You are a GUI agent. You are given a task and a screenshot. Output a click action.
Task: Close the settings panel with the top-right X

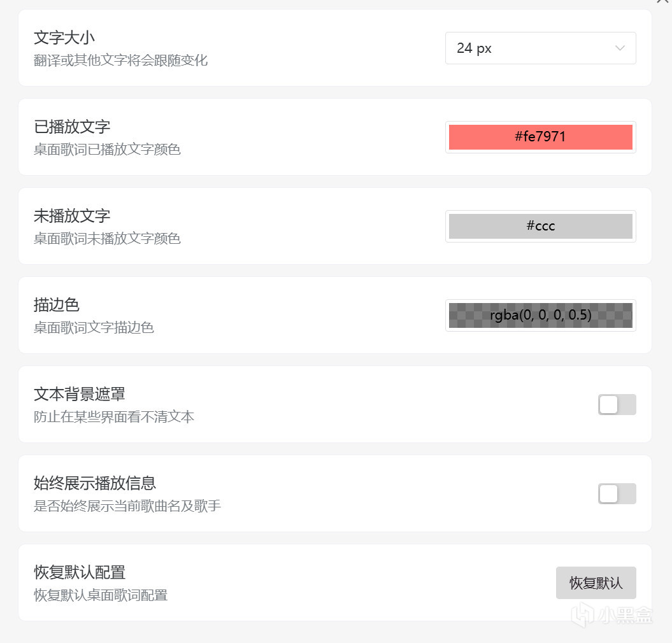(x=662, y=2)
